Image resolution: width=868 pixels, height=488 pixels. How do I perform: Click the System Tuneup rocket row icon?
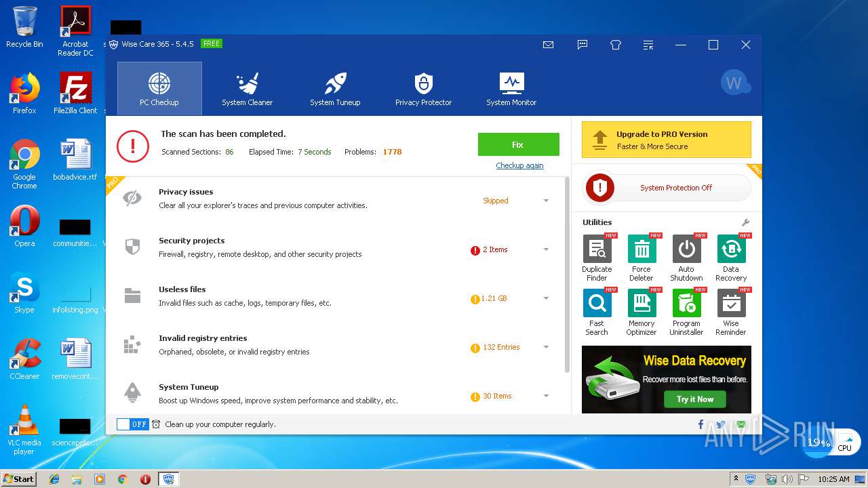click(132, 393)
